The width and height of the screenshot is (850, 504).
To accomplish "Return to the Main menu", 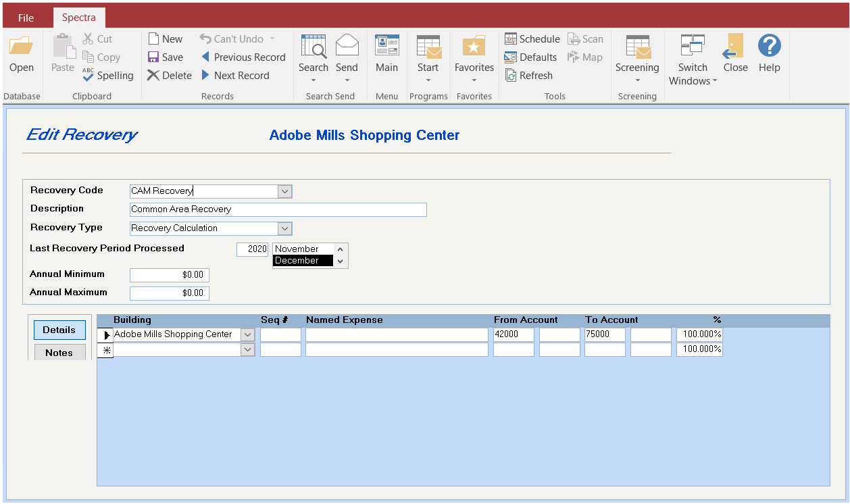I will (387, 54).
